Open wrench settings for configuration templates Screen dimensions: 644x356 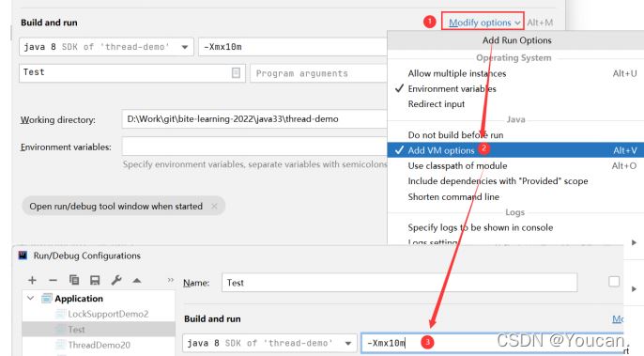[x=116, y=280]
